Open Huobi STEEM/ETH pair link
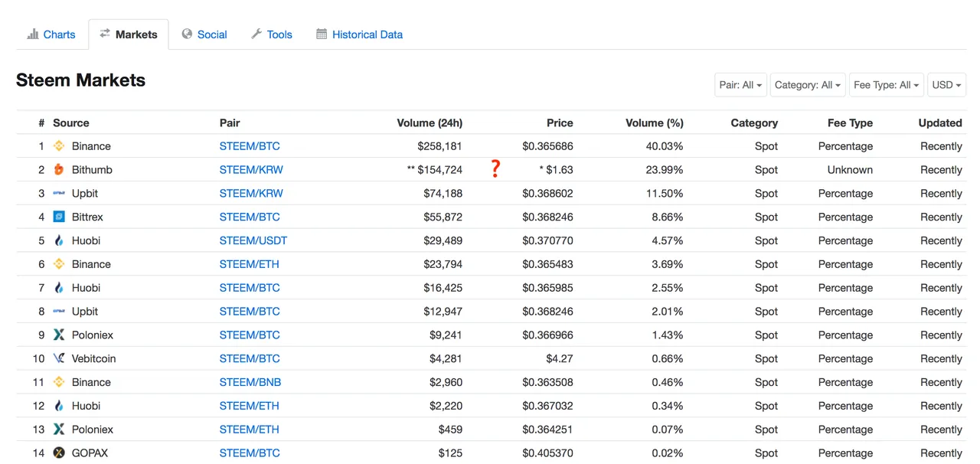The image size is (980, 464). point(250,406)
